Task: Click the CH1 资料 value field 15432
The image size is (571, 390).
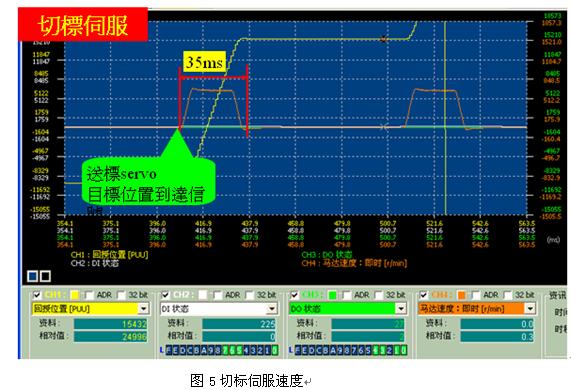Action: 111,324
